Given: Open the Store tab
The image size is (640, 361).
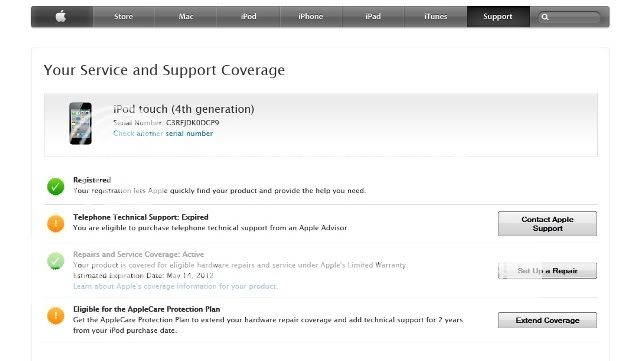Looking at the screenshot, I should pyautogui.click(x=123, y=16).
